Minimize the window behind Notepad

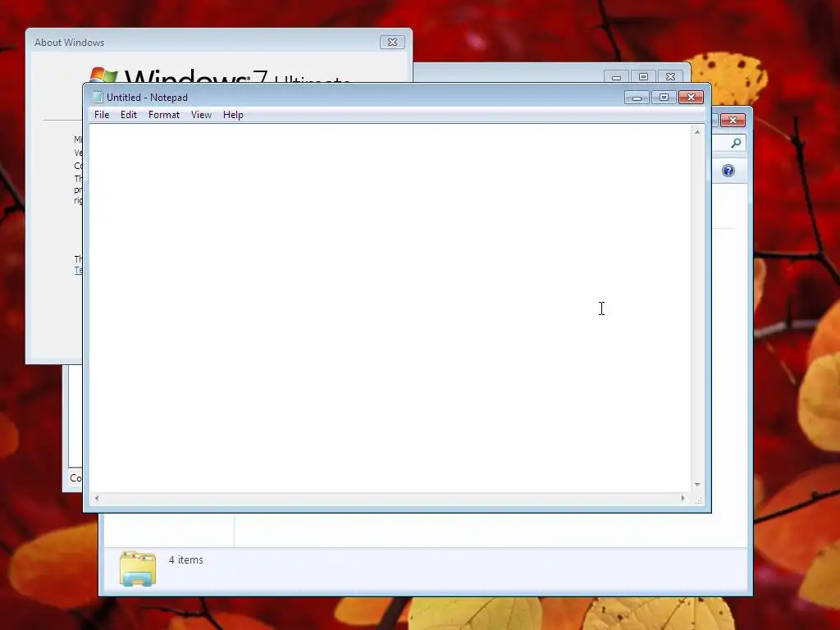[x=616, y=77]
